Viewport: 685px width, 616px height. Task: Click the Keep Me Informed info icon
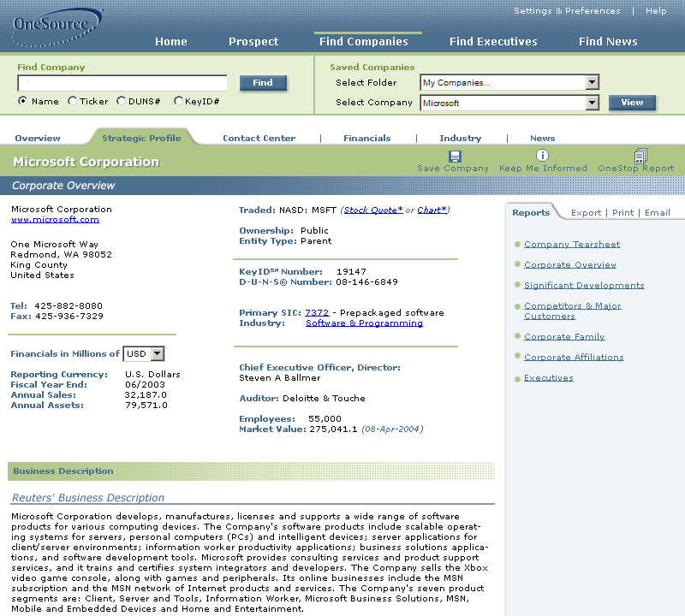542,156
